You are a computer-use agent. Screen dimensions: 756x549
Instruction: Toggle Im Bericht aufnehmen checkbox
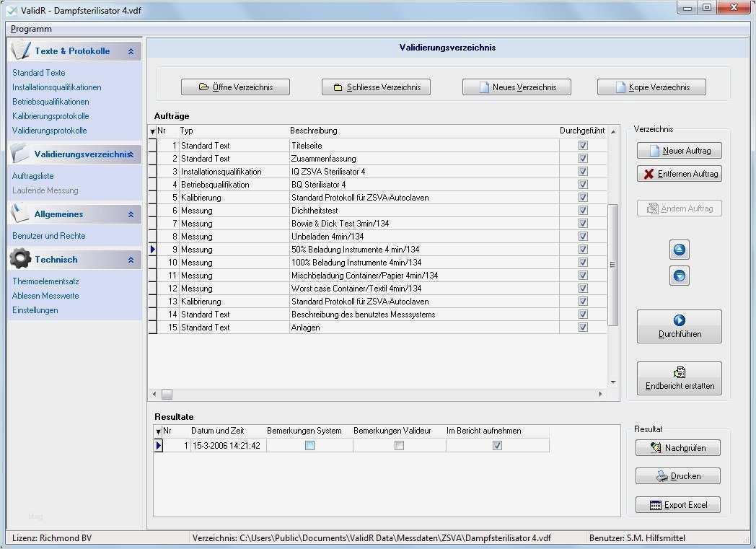point(497,446)
